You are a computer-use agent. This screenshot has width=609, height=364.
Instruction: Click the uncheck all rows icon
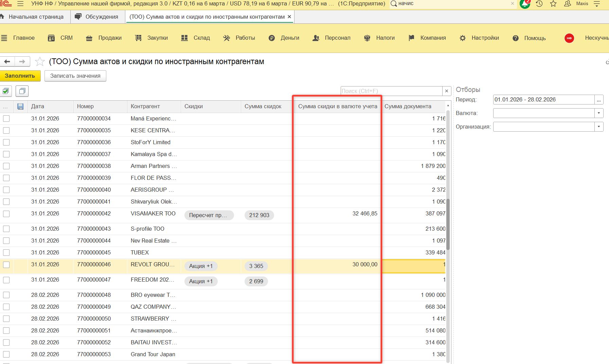[x=22, y=91]
